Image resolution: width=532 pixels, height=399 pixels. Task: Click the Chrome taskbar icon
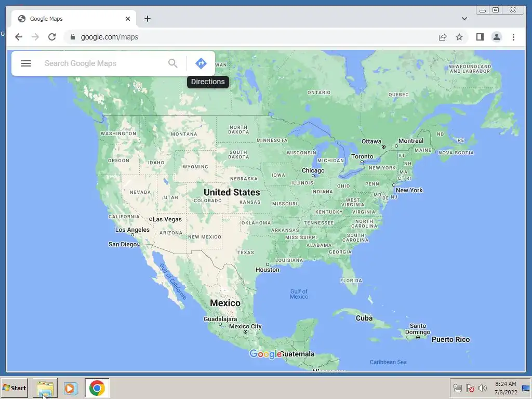click(97, 388)
